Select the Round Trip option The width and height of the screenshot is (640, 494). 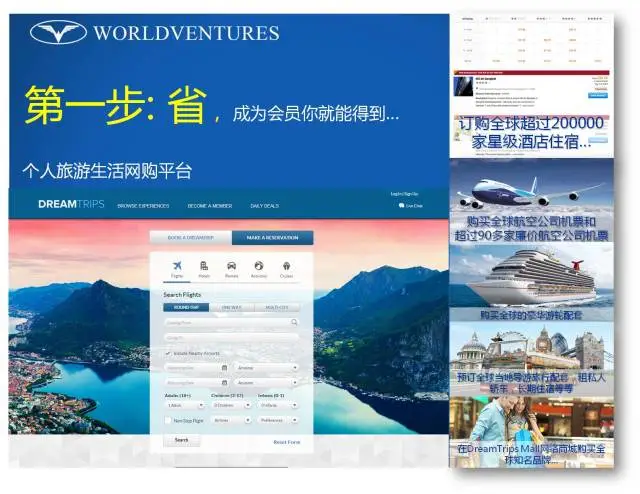[186, 307]
